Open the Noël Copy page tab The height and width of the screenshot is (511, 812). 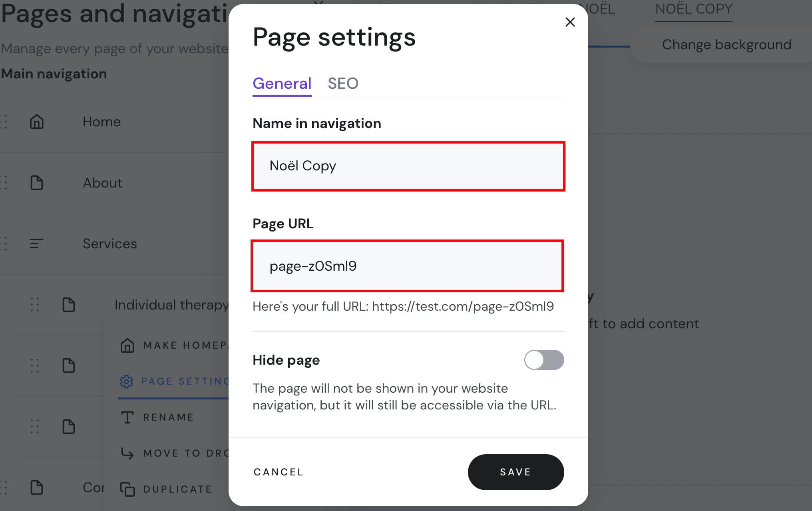[693, 9]
